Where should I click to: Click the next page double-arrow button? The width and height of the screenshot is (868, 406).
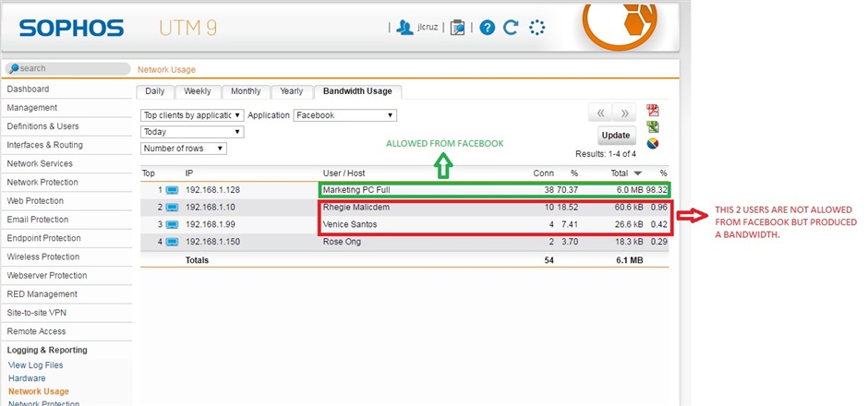[624, 113]
